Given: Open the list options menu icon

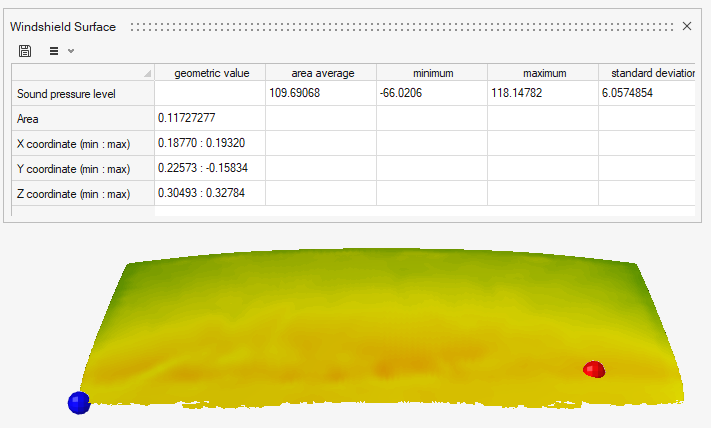Looking at the screenshot, I should (54, 50).
